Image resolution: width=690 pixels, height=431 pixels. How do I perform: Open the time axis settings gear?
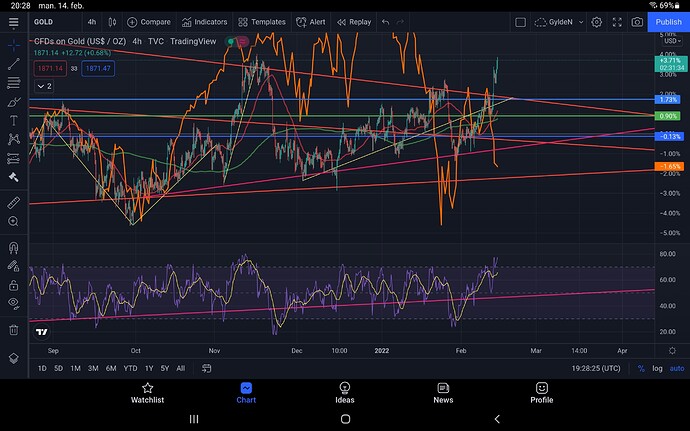point(672,351)
